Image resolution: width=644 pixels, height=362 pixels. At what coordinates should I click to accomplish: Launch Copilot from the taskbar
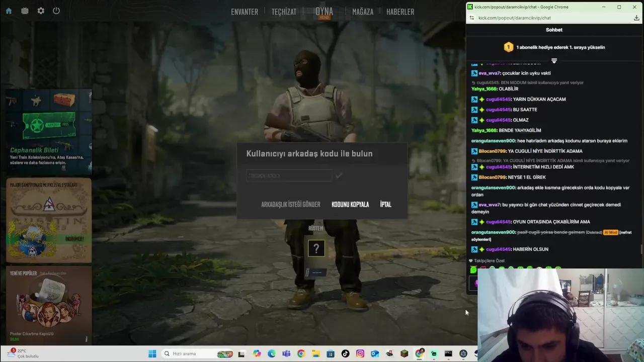pos(257,353)
